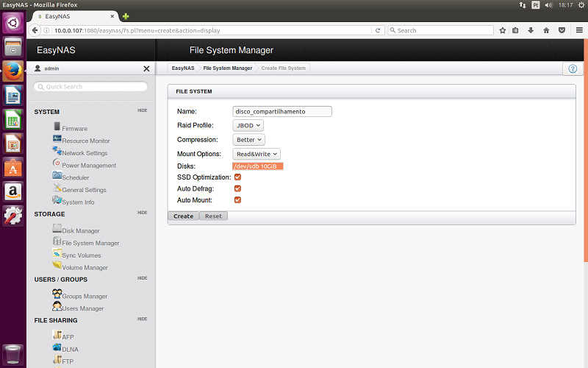Hide the USERS / GROUPS section
Viewport: 588px width, 368px height.
[142, 278]
